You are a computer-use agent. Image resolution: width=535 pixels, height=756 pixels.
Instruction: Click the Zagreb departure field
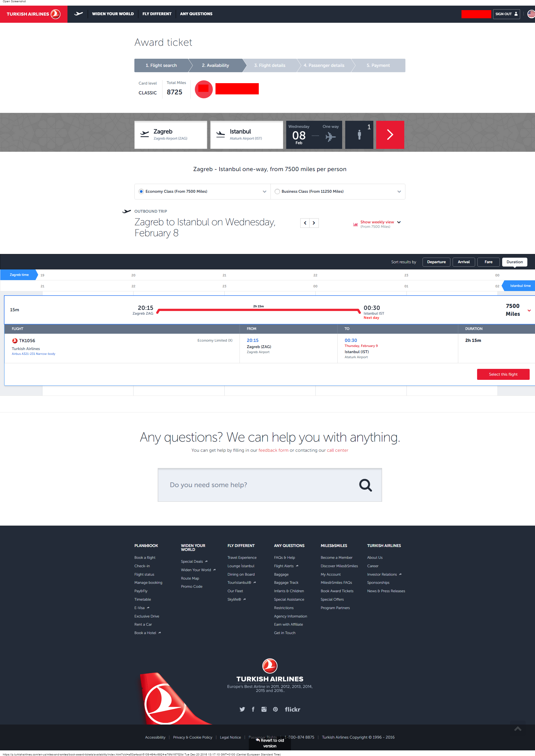171,135
